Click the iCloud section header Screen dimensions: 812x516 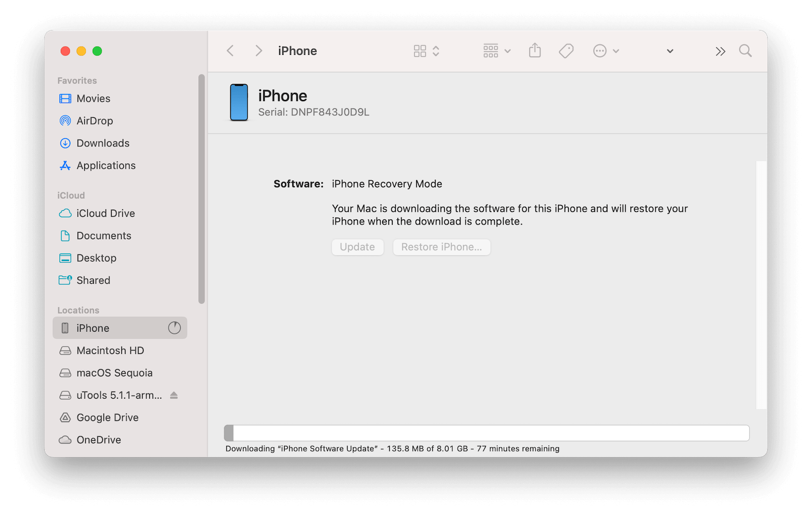[71, 196]
